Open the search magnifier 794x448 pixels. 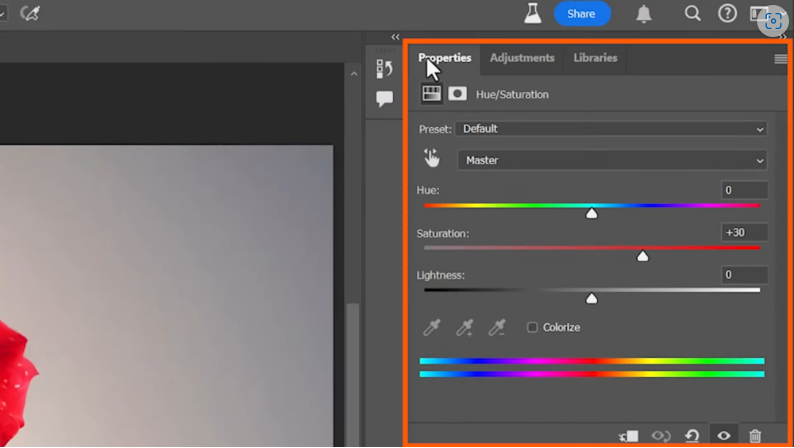point(692,13)
